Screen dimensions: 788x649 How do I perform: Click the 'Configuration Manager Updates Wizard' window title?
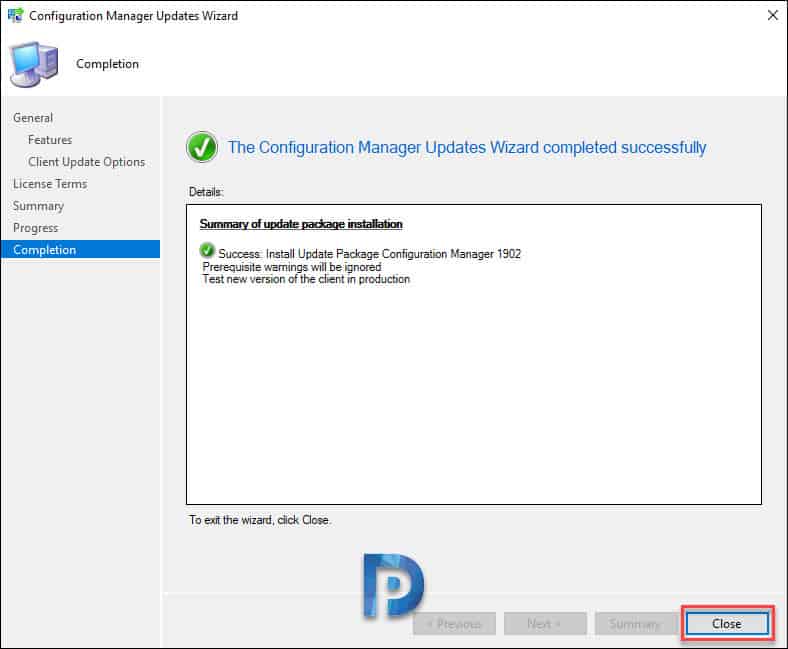pyautogui.click(x=133, y=16)
